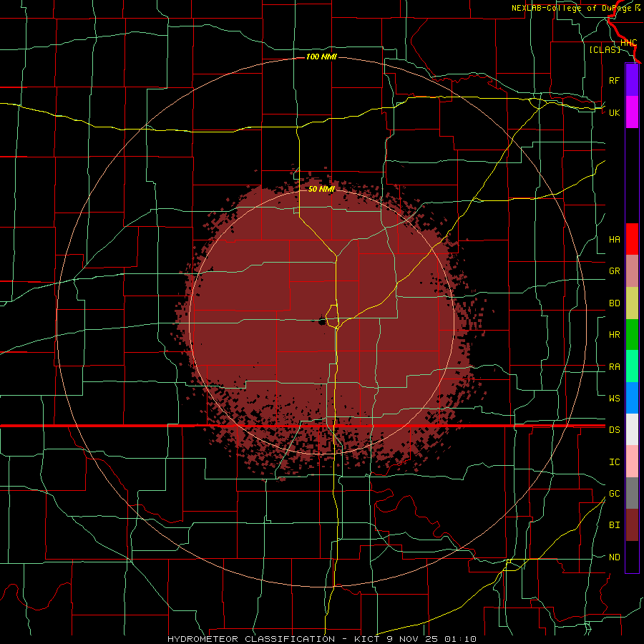Image resolution: width=644 pixels, height=644 pixels.
Task: Click the IC legend label
Action: 614,462
